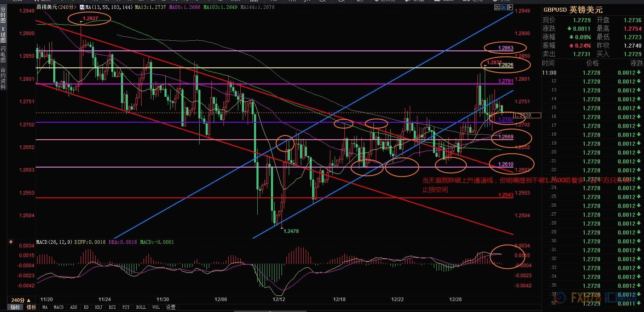The height and width of the screenshot is (312, 644).
Task: Click the MA indicator settings icon
Action: tap(82, 7)
